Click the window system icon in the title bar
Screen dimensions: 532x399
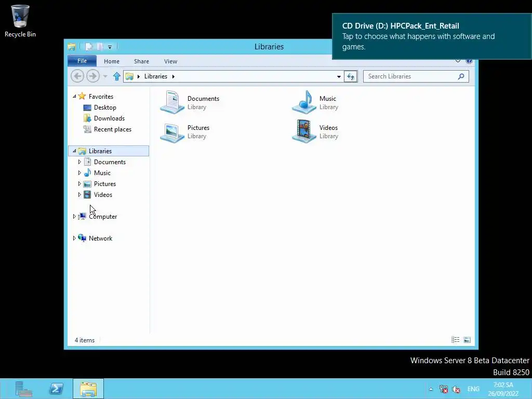[72, 47]
